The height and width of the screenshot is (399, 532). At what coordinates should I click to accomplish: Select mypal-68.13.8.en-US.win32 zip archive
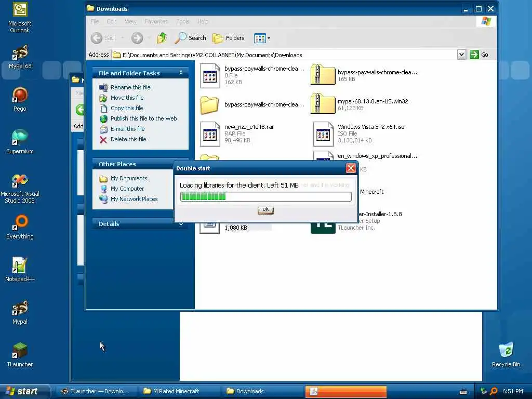(x=323, y=103)
